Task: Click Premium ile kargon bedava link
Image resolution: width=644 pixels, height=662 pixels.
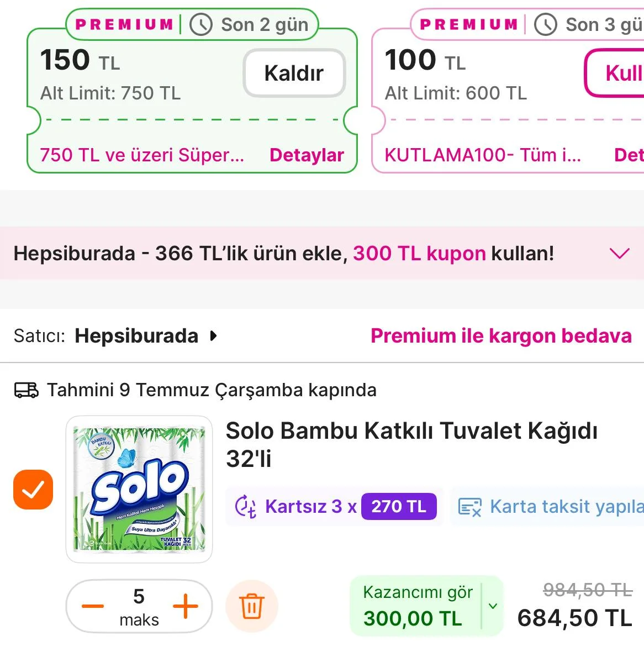Action: [x=501, y=336]
